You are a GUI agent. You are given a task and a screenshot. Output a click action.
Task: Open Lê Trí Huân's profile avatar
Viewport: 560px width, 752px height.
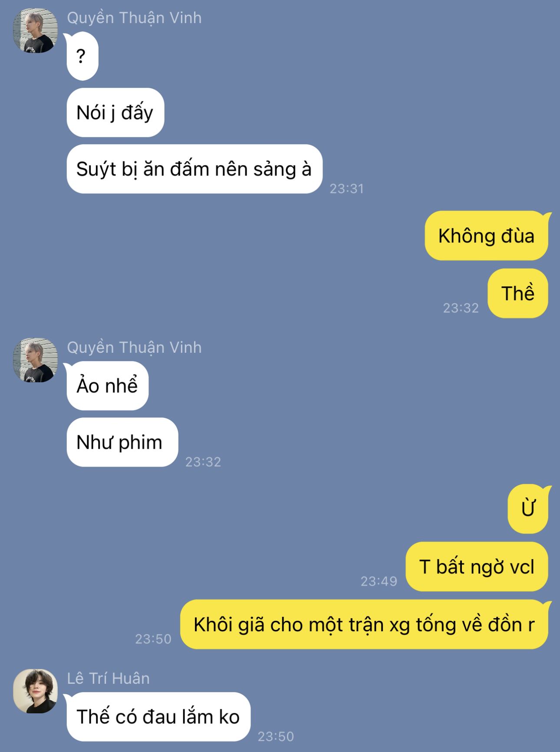(35, 691)
